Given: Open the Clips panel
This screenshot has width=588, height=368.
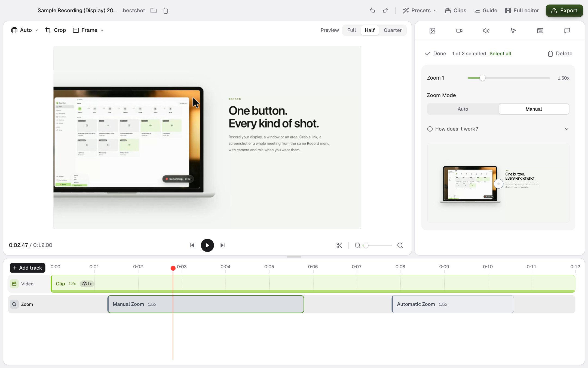Looking at the screenshot, I should click(455, 11).
